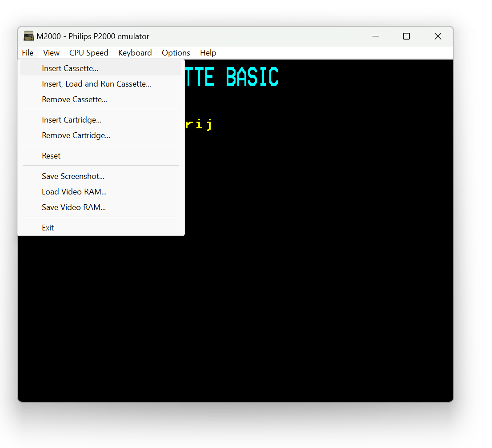This screenshot has height=448, width=492.
Task: Open the Help menu
Action: coord(208,53)
